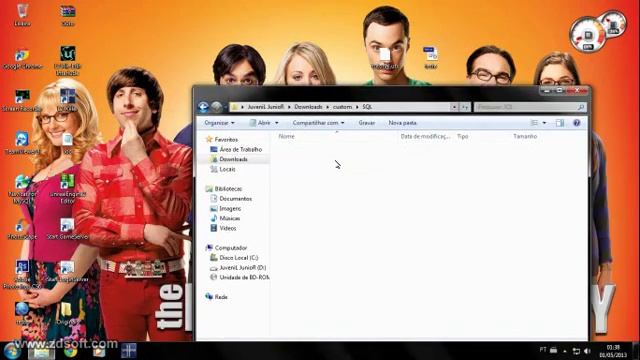This screenshot has width=640, height=360.
Task: Click the volume icon in system tray
Action: pos(587,351)
